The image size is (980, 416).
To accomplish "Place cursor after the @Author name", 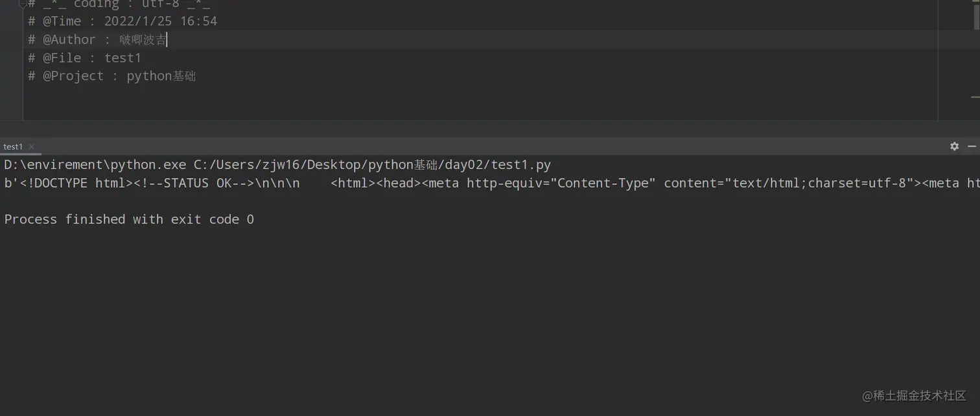I will 167,40.
